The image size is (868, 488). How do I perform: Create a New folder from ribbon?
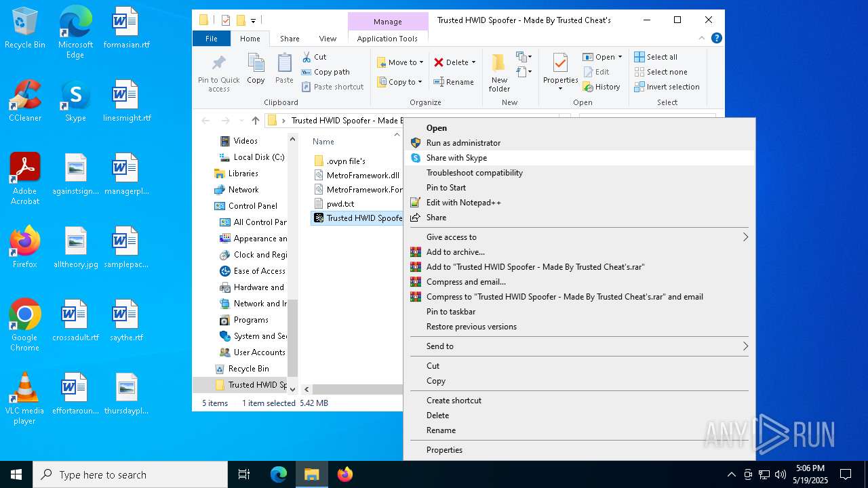pyautogui.click(x=499, y=73)
